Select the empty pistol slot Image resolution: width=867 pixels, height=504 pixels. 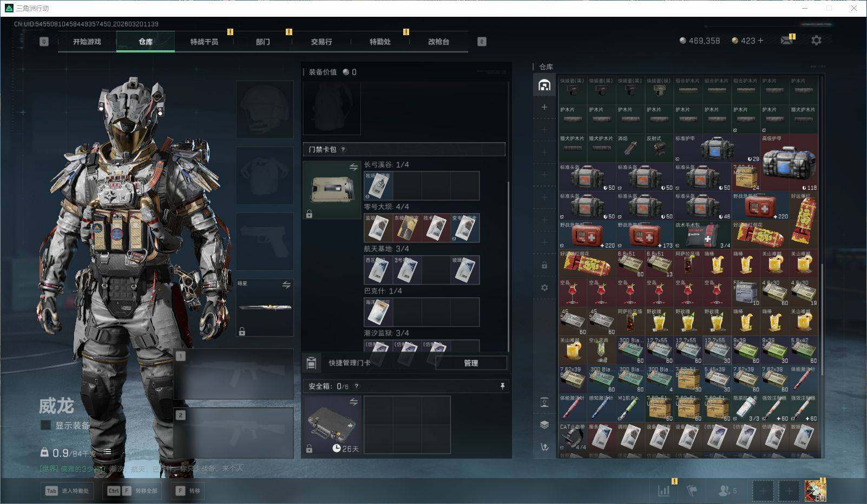(x=265, y=241)
